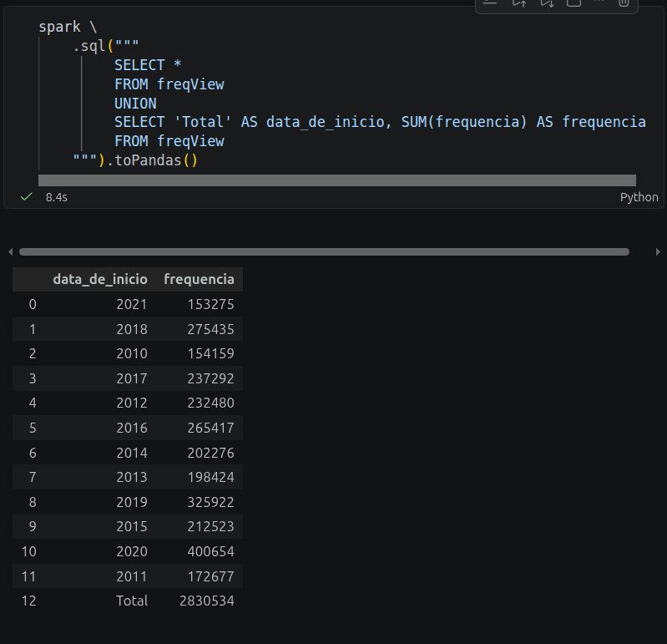The image size is (667, 644).
Task: Select cell value 198424
Action: click(210, 477)
